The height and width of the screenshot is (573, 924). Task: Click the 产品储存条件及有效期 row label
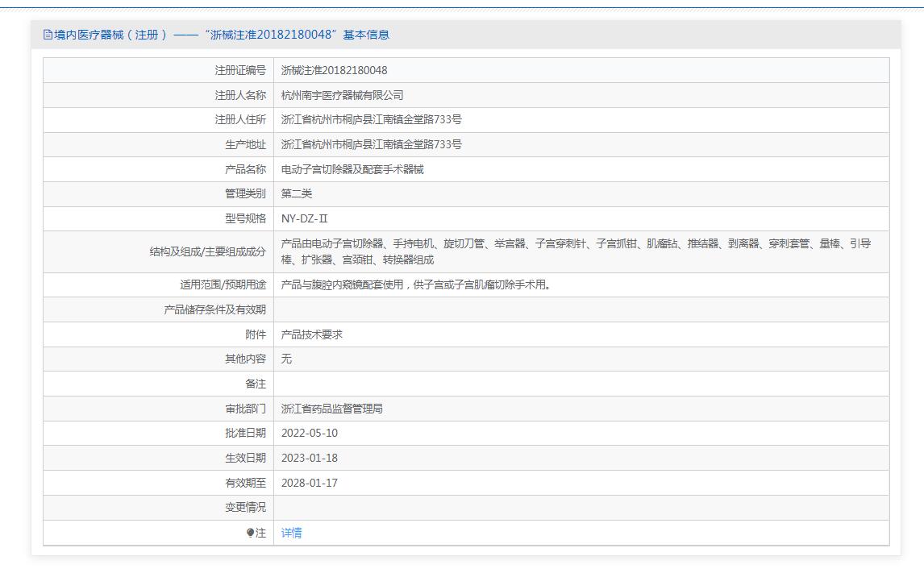tap(214, 309)
